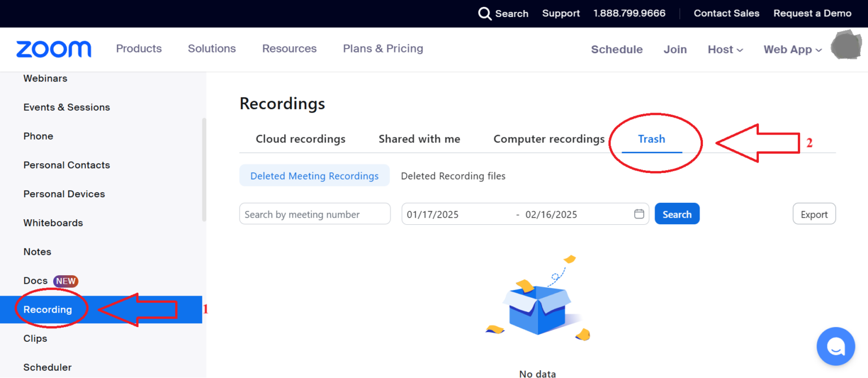
Task: Export the deleted recordings list
Action: (x=814, y=214)
